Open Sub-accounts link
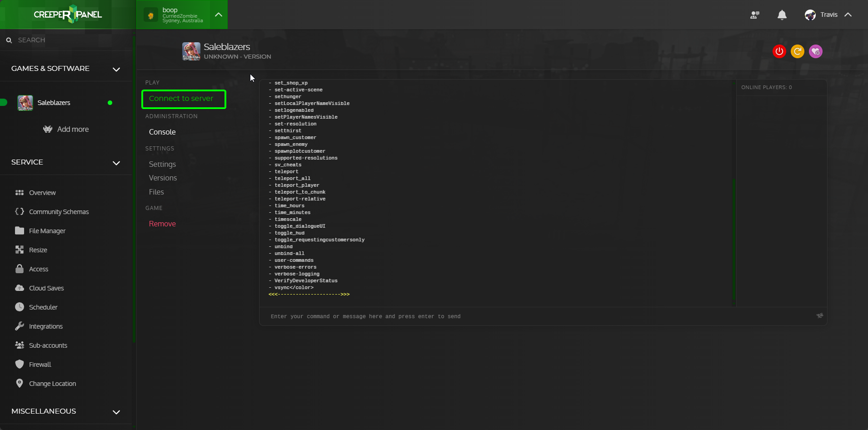Screen dimensions: 868x430 48,345
